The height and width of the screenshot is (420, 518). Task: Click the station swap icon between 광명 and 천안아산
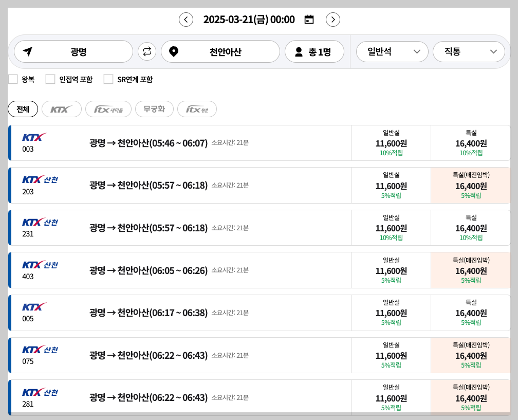click(x=146, y=51)
